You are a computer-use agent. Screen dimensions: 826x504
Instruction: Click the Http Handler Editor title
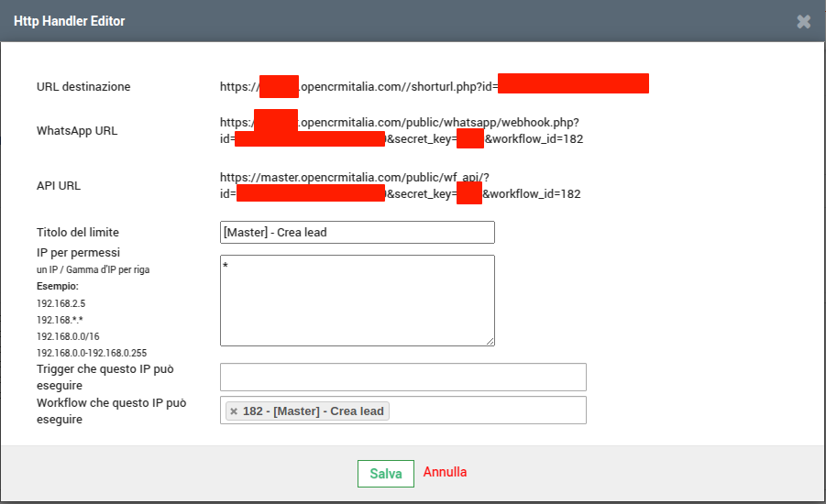[x=69, y=21]
